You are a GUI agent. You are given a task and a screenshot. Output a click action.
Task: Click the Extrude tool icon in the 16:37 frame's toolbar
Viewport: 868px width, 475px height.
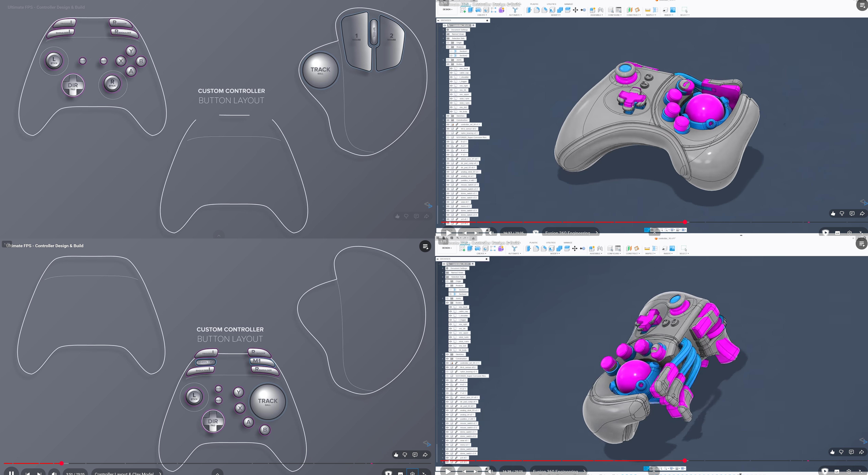coord(471,10)
